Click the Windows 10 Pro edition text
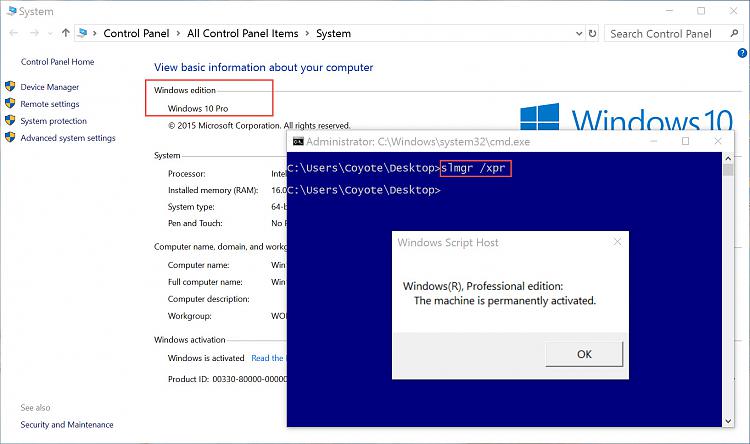 click(x=198, y=109)
